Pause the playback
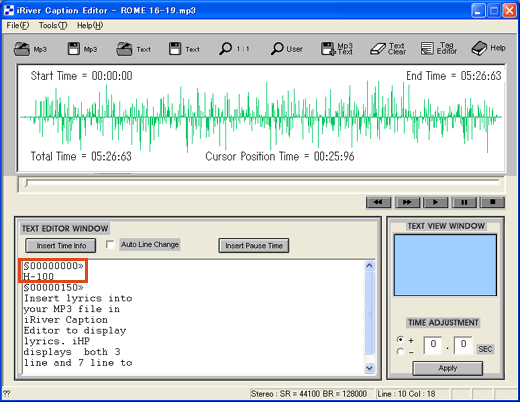The image size is (520, 402). pos(464,202)
